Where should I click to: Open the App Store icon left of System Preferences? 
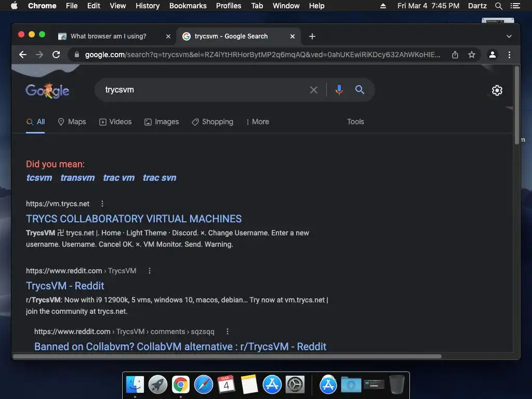click(x=272, y=385)
